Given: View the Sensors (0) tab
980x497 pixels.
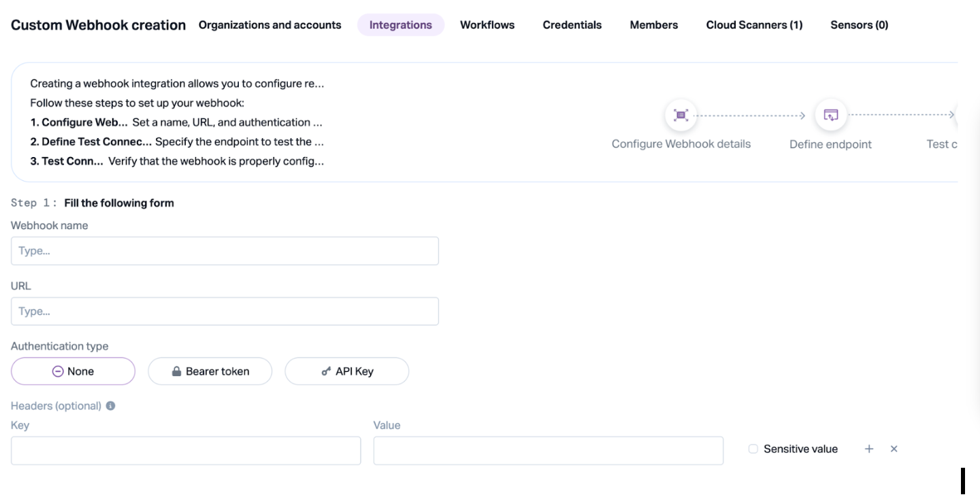Looking at the screenshot, I should (859, 25).
